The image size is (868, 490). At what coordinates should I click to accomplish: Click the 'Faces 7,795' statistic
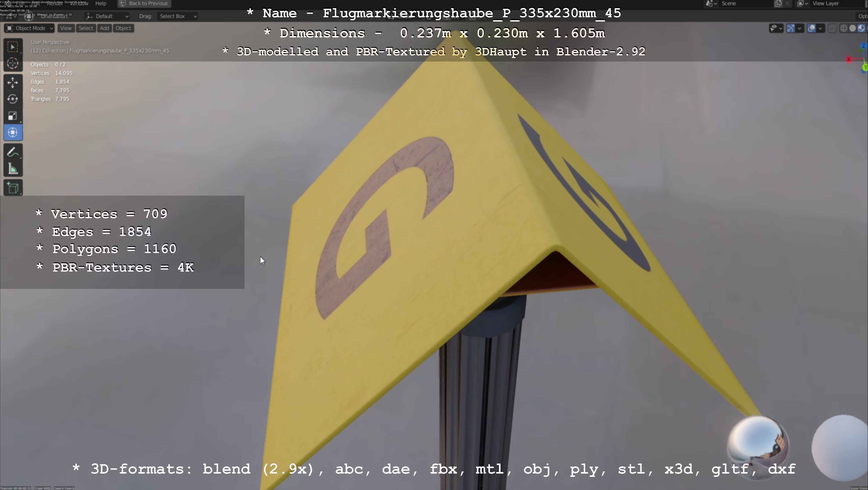click(x=50, y=90)
